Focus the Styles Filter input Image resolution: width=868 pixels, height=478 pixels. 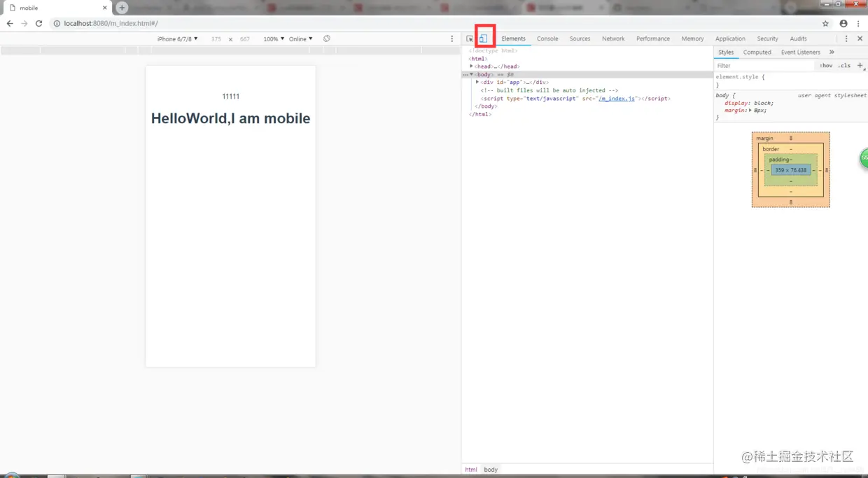click(766, 65)
